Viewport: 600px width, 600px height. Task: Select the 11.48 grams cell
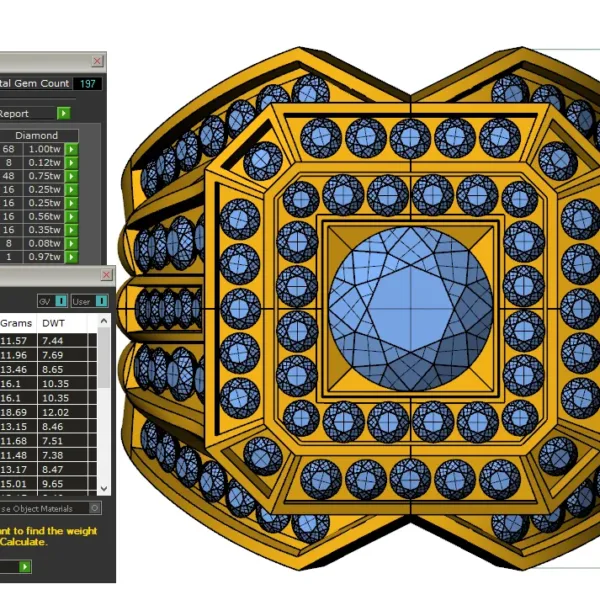click(x=18, y=455)
